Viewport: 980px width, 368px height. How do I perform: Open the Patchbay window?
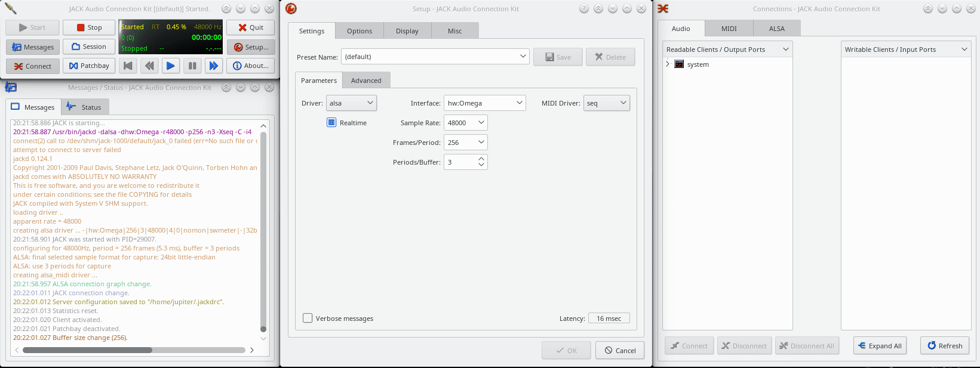(90, 66)
